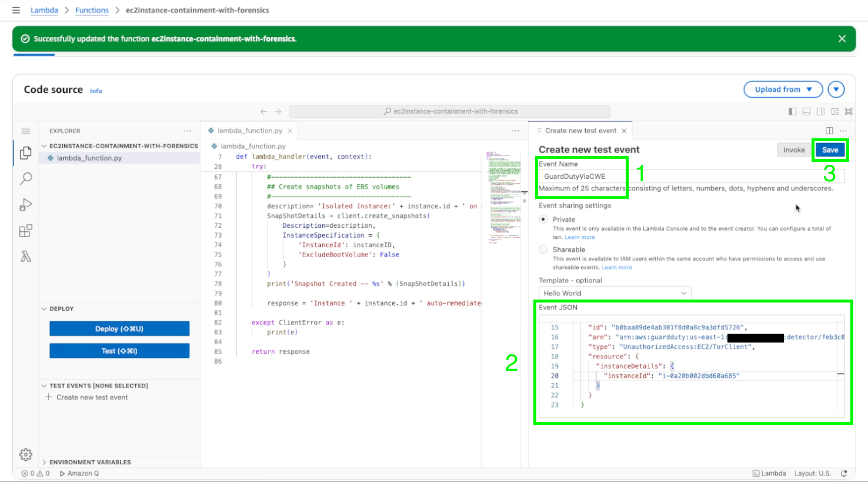Open the Lambda icon in activity bar
868x482 pixels.
point(25,257)
